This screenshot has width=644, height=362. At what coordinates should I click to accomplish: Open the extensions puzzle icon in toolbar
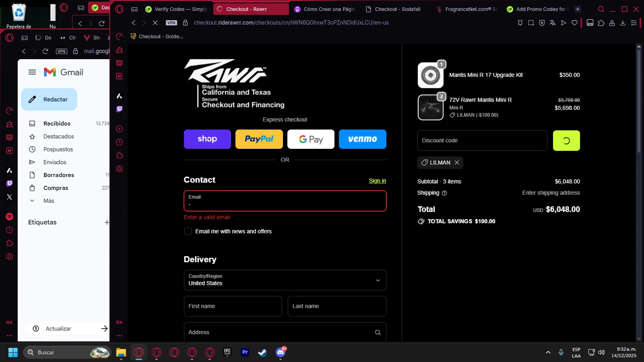tap(601, 23)
